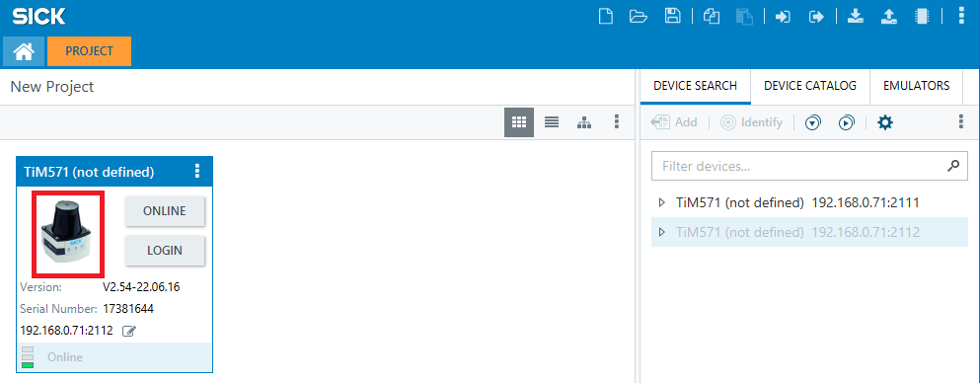
Task: Click the chip firmware icon
Action: pyautogui.click(x=922, y=17)
